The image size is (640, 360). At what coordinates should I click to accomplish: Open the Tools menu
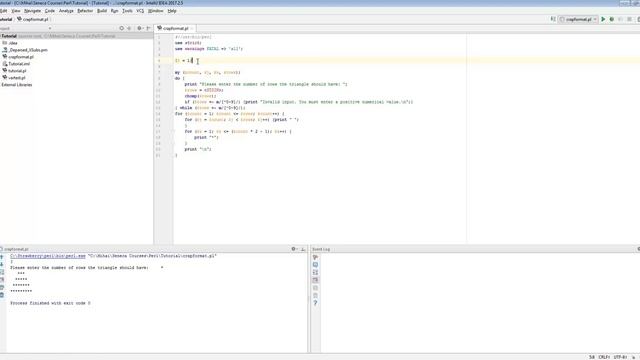(127, 11)
